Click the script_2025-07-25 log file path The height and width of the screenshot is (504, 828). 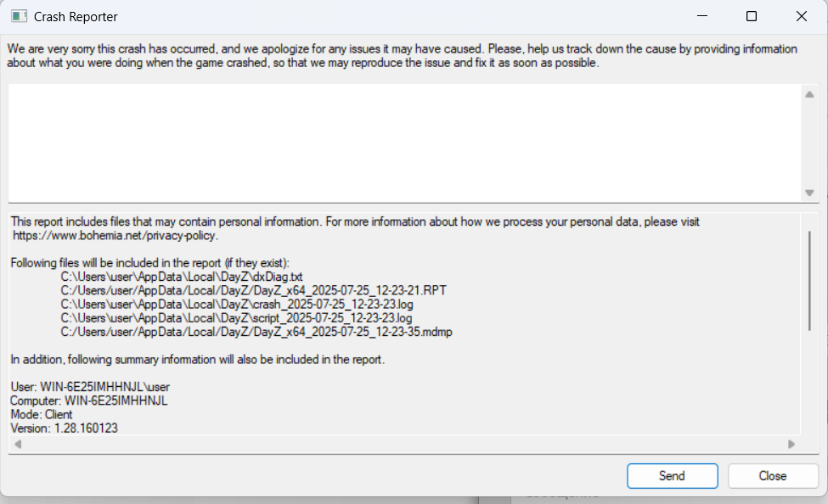pos(237,317)
